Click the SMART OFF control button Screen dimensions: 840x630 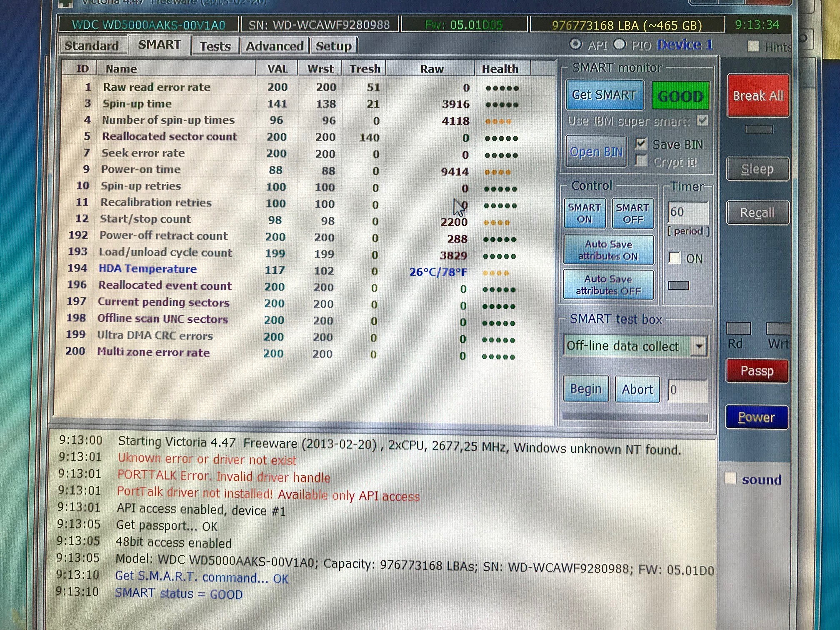[632, 213]
